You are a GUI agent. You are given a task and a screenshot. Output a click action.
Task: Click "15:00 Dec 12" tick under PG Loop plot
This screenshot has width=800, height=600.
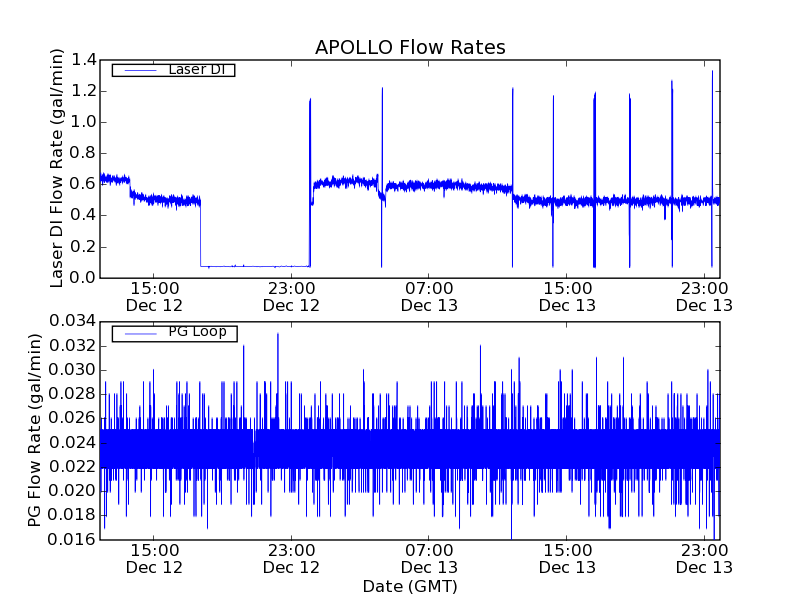click(154, 559)
